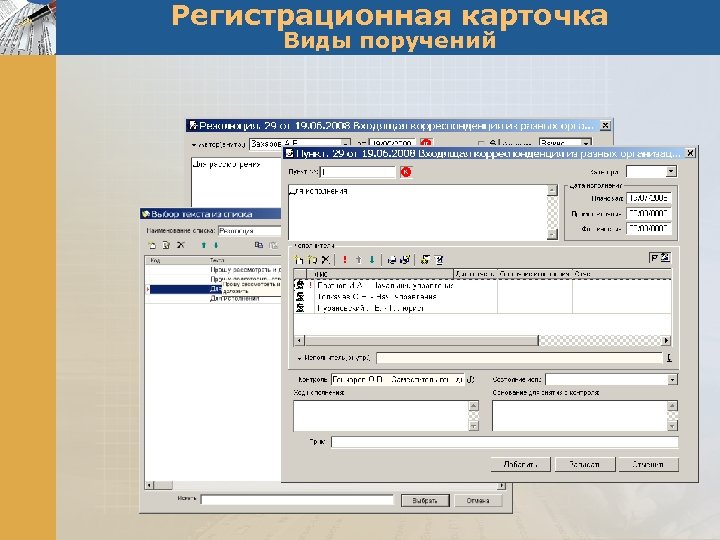
Task: Click Добавить button in Пункт window
Action: coord(520,464)
